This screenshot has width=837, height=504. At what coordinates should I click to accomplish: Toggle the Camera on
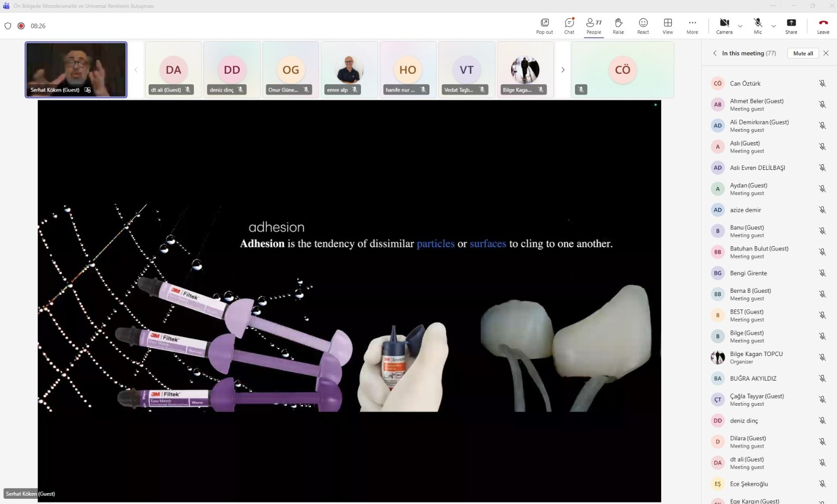[x=724, y=25]
